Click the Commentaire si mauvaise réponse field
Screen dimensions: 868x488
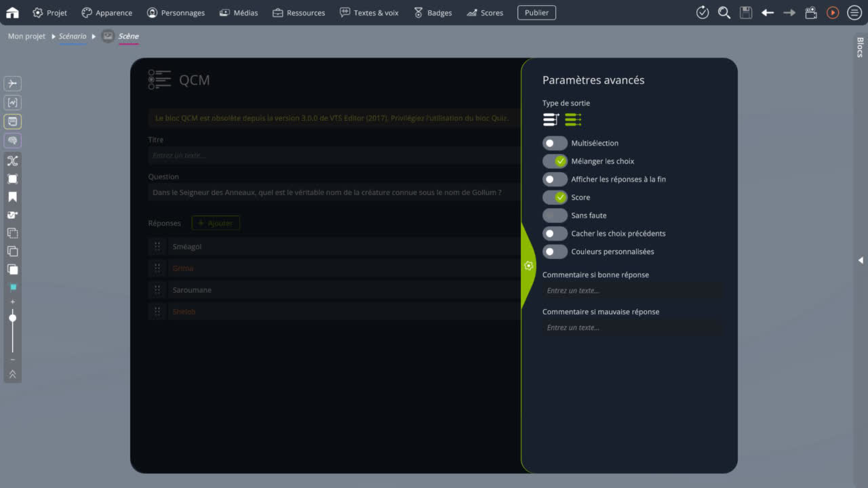tap(631, 327)
